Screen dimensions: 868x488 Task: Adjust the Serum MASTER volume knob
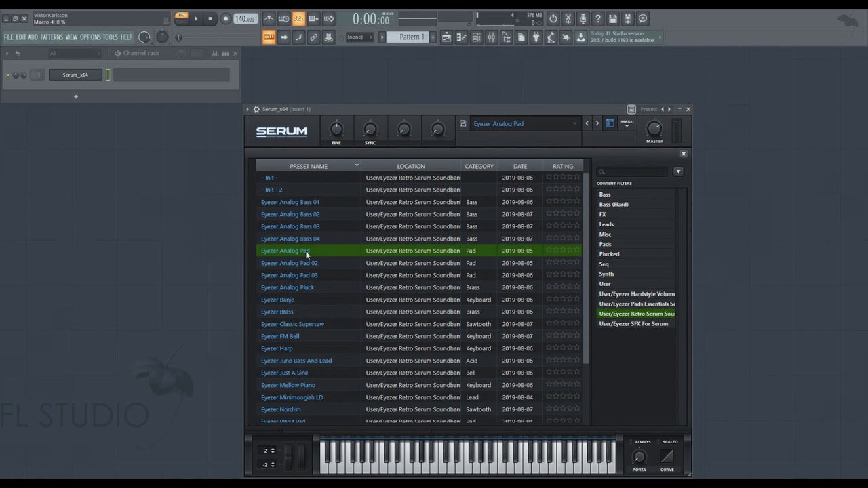[x=654, y=128]
